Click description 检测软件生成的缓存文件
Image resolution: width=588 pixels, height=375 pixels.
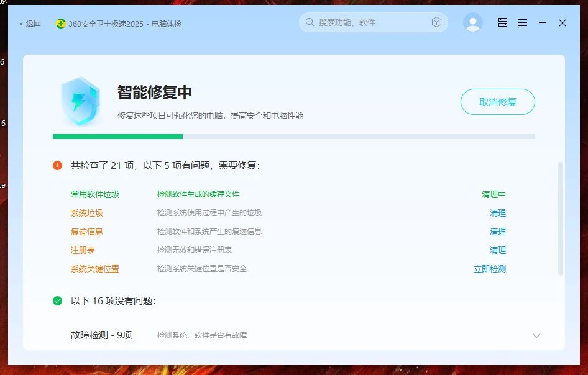pyautogui.click(x=198, y=194)
